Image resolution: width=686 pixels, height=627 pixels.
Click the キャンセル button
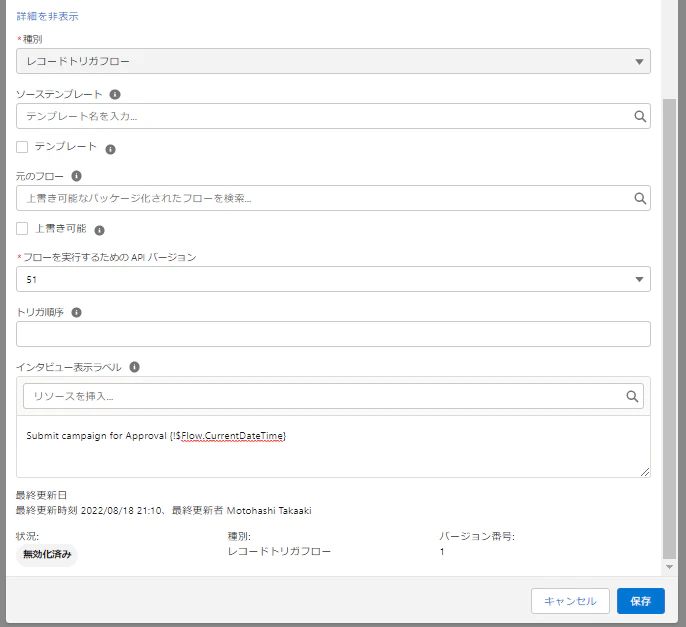[x=570, y=601]
